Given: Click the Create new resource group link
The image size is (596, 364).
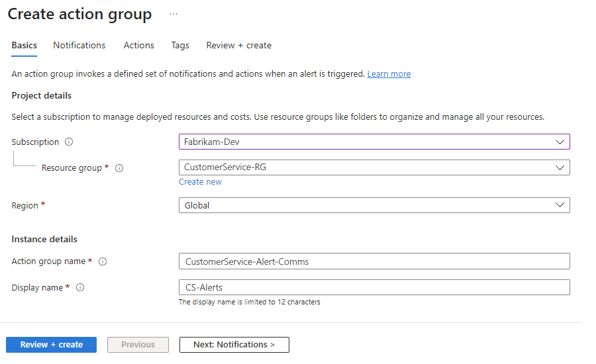Looking at the screenshot, I should [x=200, y=182].
